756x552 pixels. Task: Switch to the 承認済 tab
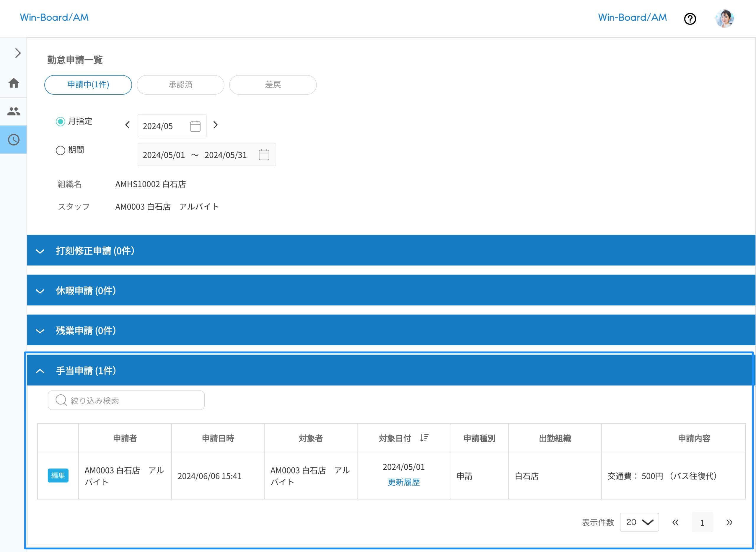180,85
